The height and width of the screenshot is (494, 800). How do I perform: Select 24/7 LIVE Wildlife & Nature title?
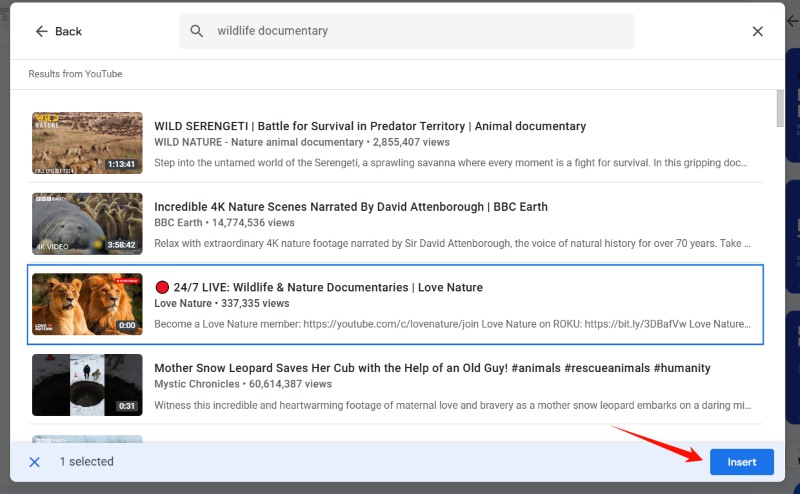(x=328, y=287)
